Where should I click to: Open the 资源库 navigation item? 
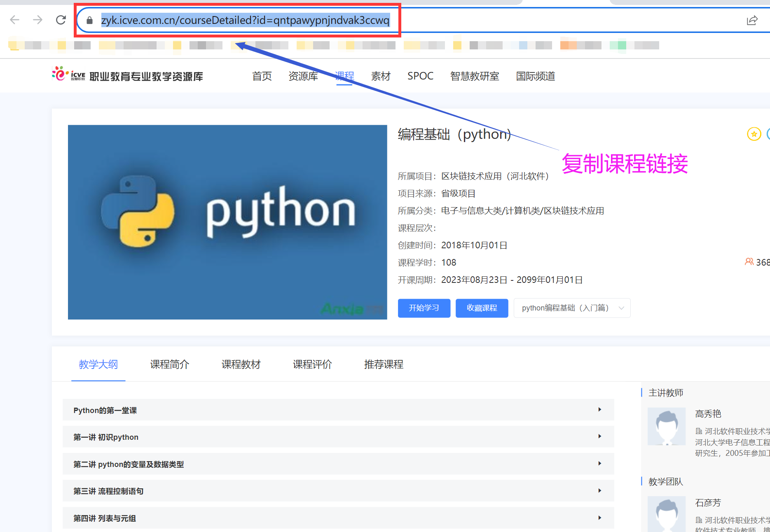[303, 76]
